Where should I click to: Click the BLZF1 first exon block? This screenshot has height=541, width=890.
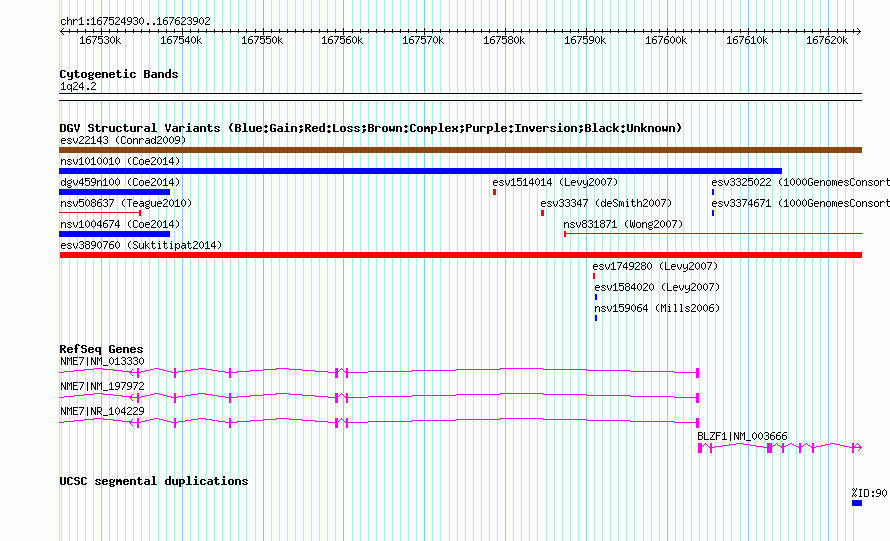700,447
